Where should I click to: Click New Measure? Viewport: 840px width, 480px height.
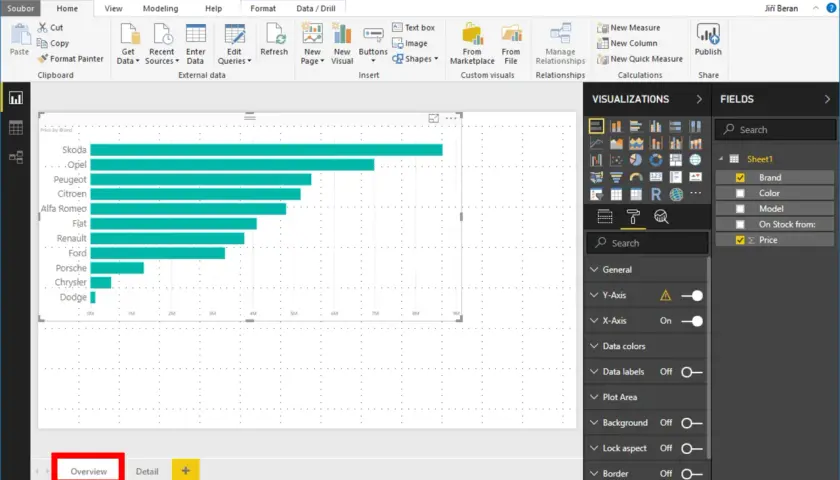click(629, 27)
